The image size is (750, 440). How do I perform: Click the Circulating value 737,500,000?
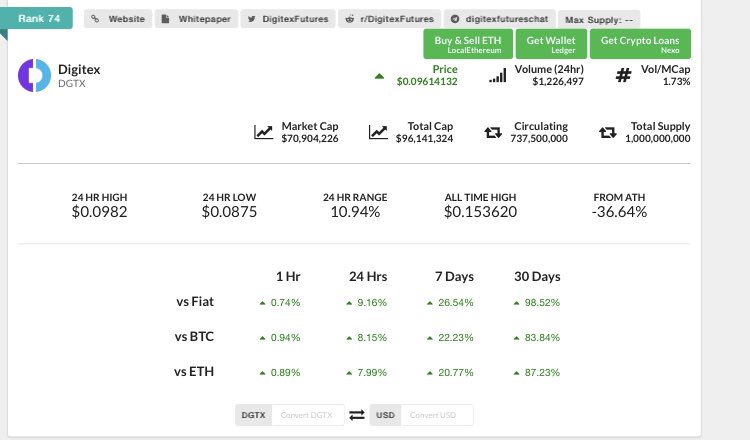(539, 138)
